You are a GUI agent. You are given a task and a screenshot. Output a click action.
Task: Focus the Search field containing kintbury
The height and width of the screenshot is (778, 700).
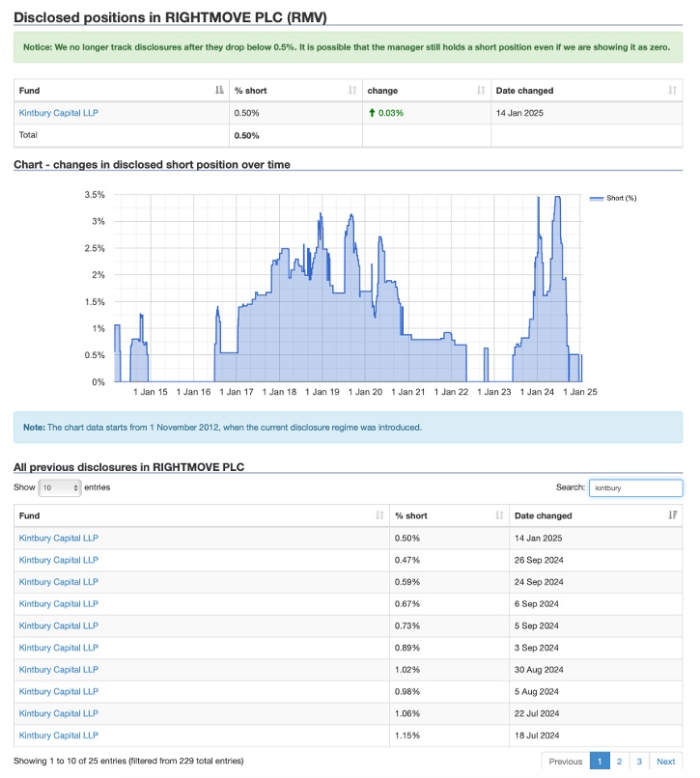point(635,487)
